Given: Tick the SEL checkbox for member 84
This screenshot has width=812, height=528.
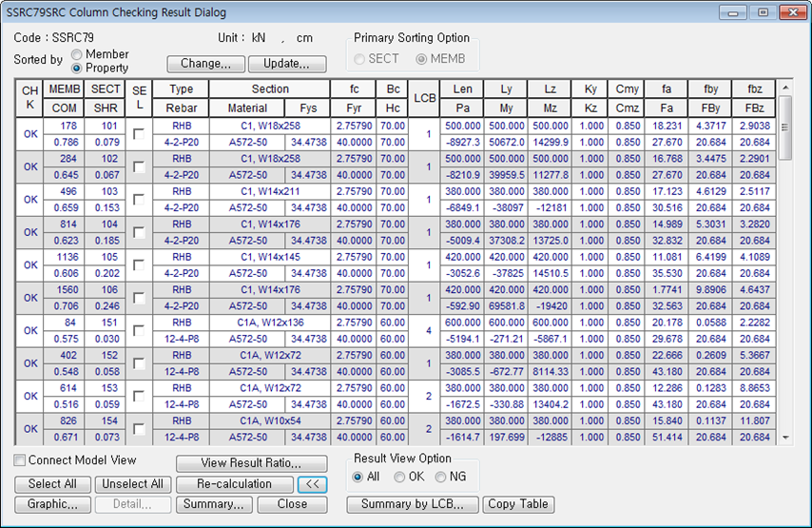Looking at the screenshot, I should tap(139, 330).
